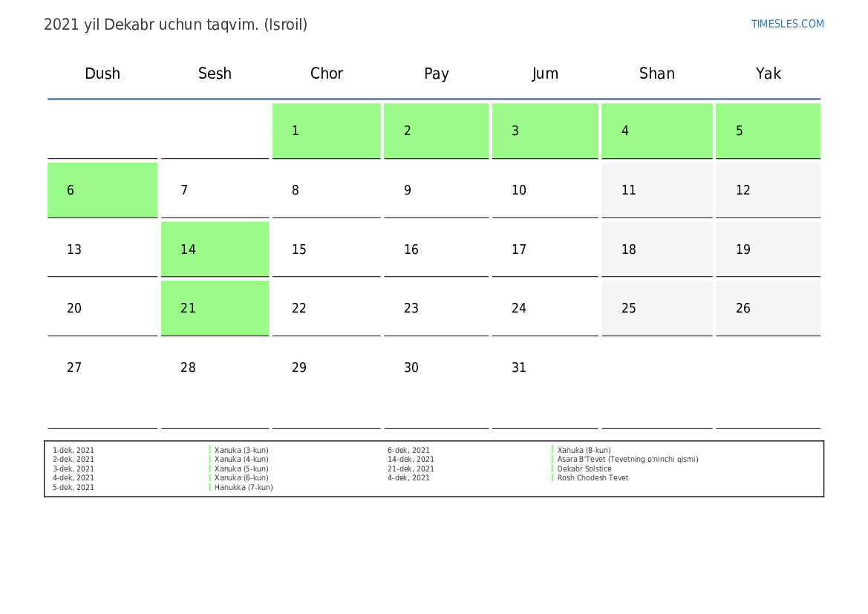The height and width of the screenshot is (614, 868).
Task: Select December 1 green holiday cell
Action: (326, 131)
